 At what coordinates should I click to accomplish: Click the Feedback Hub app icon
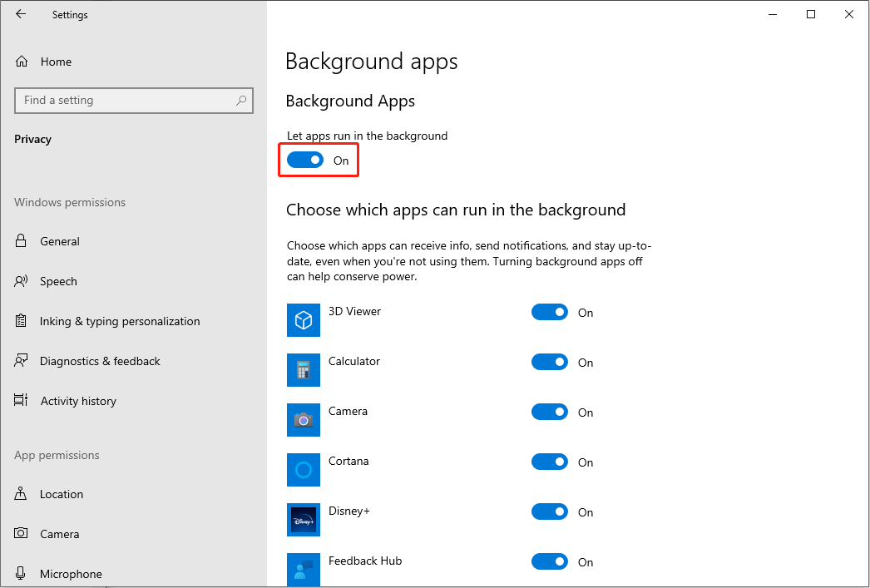click(x=304, y=569)
